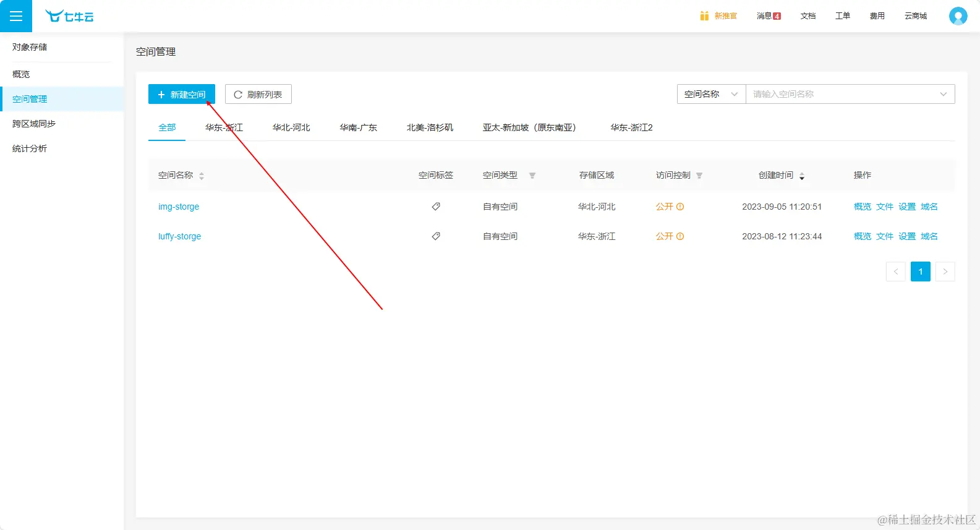980x530 pixels.
Task: Switch to the 华东-浙江 tab
Action: 224,127
